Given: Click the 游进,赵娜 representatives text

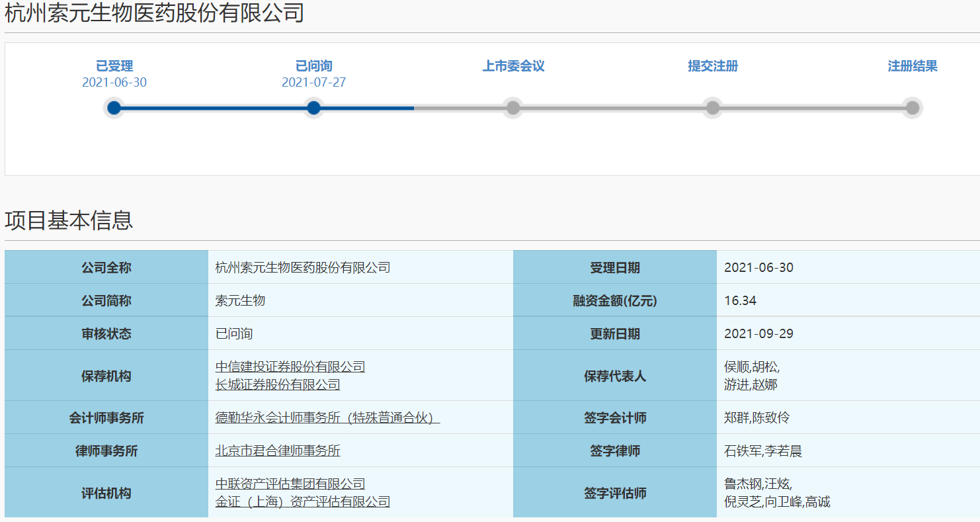Looking at the screenshot, I should (751, 384).
